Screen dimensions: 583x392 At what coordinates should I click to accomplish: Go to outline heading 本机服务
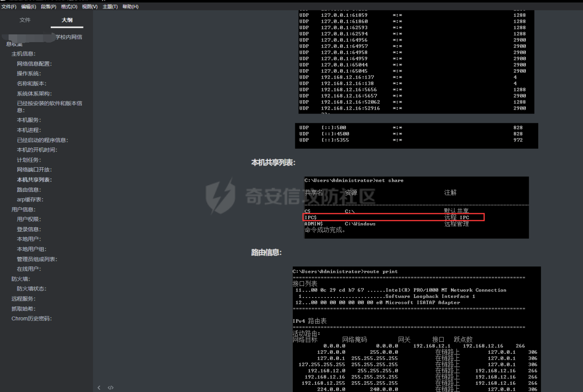coord(29,120)
